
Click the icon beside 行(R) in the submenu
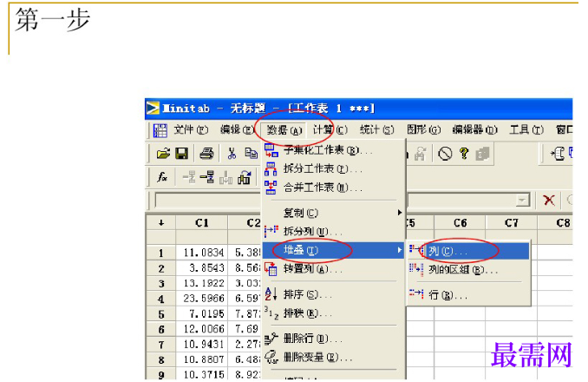[x=416, y=294]
